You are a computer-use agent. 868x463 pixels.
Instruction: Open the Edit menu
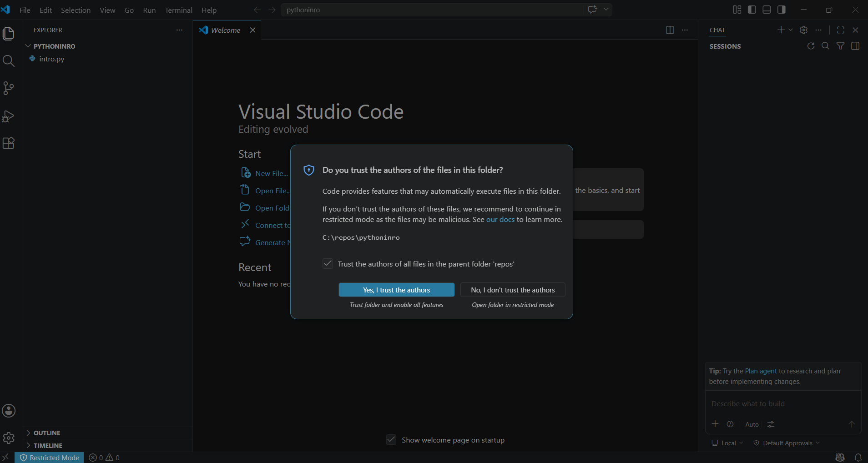[45, 10]
